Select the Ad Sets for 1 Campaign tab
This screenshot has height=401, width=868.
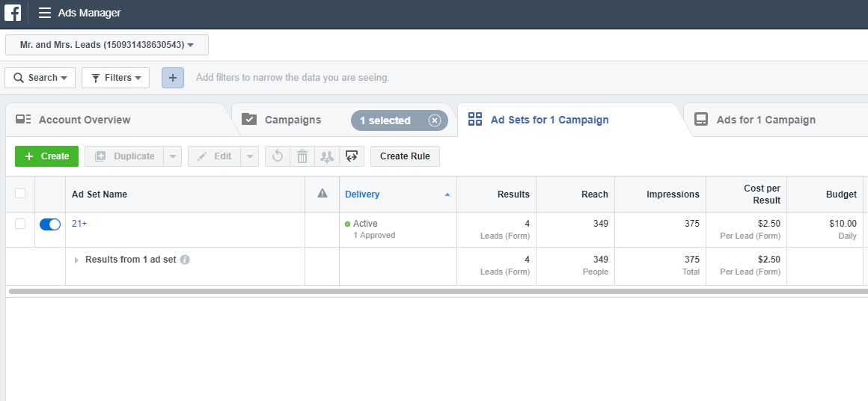tap(549, 120)
